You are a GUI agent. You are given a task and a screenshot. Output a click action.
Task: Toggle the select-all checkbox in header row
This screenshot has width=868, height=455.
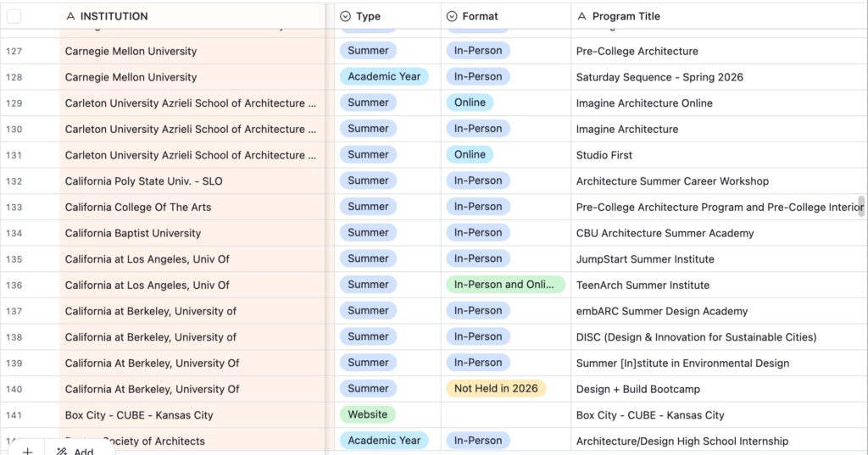(x=14, y=16)
